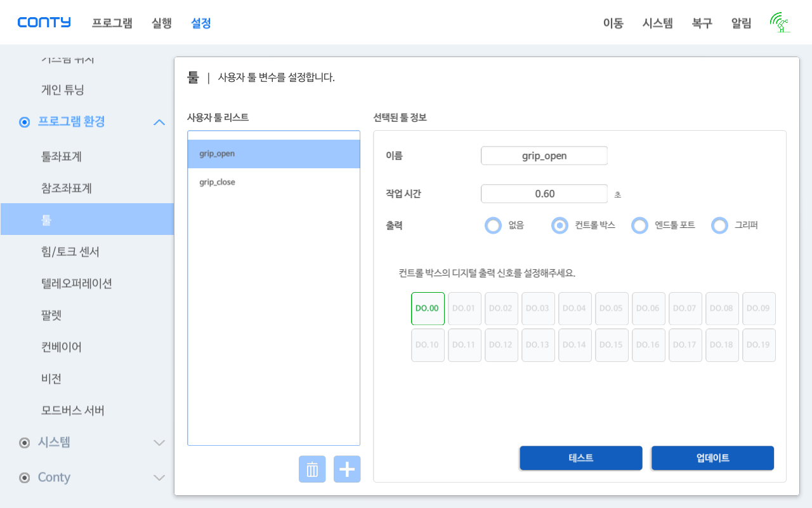The height and width of the screenshot is (508, 812).
Task: Collapse the 프로그램 환경 section chevron
Action: coord(159,122)
